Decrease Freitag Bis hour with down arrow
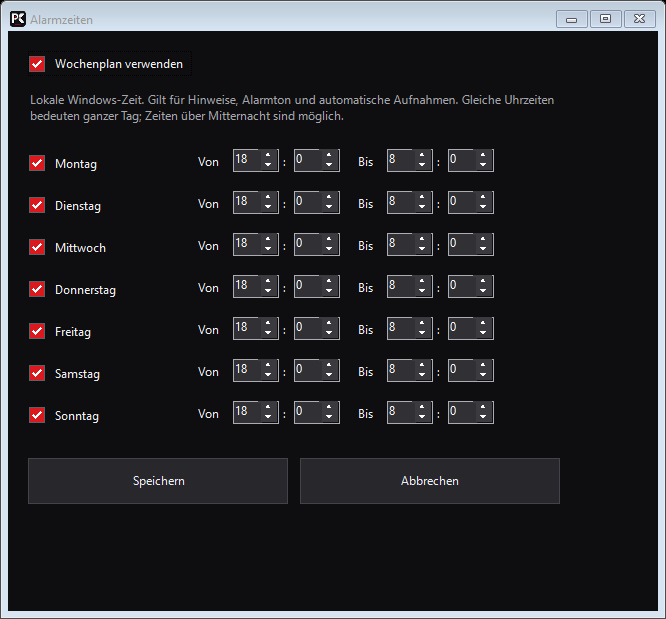The height and width of the screenshot is (619, 666). [422, 333]
